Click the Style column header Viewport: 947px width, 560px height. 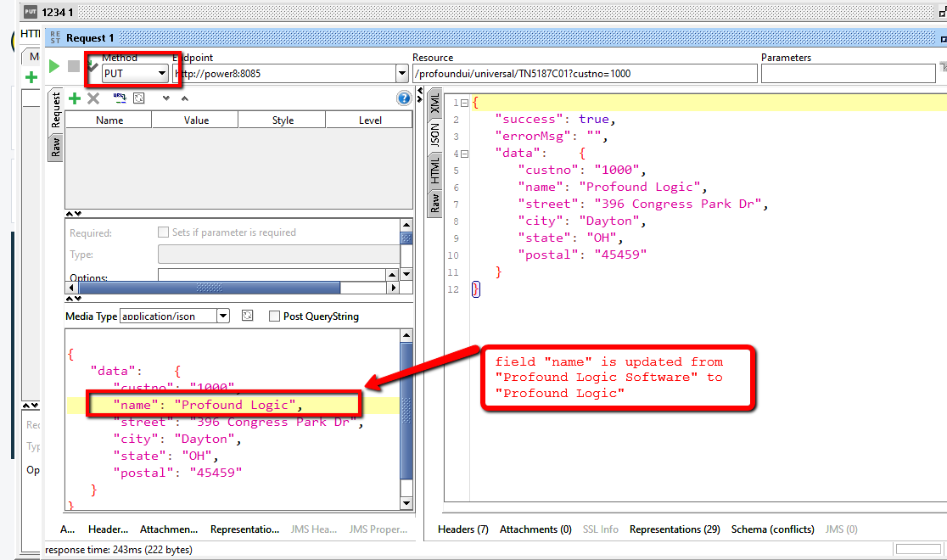click(283, 120)
